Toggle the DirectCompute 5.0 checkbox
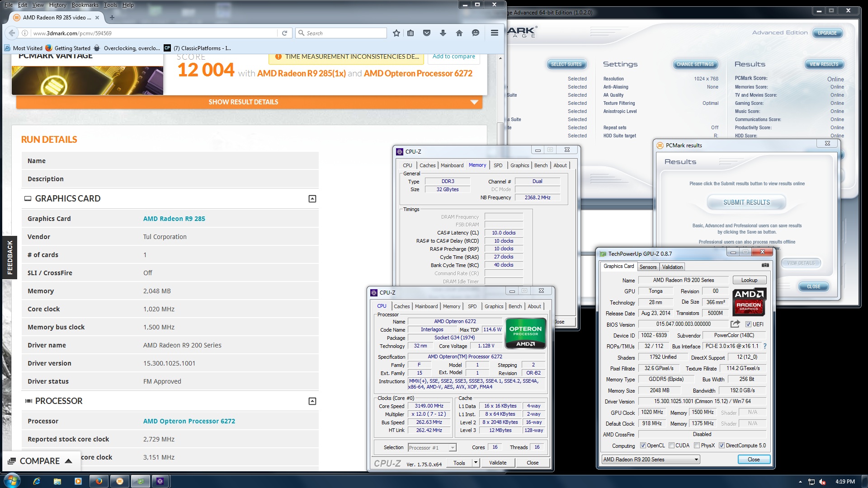868x488 pixels. (x=722, y=446)
